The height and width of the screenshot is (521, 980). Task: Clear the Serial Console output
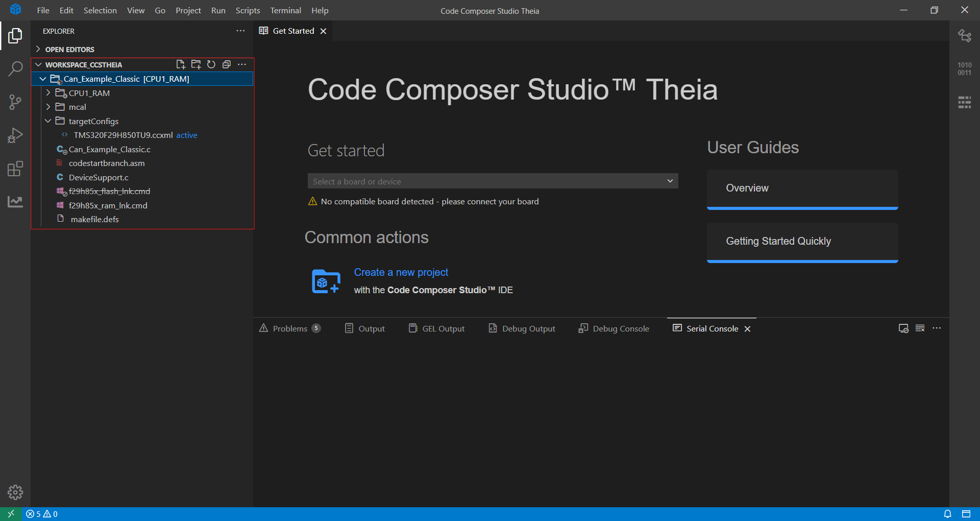coord(920,328)
